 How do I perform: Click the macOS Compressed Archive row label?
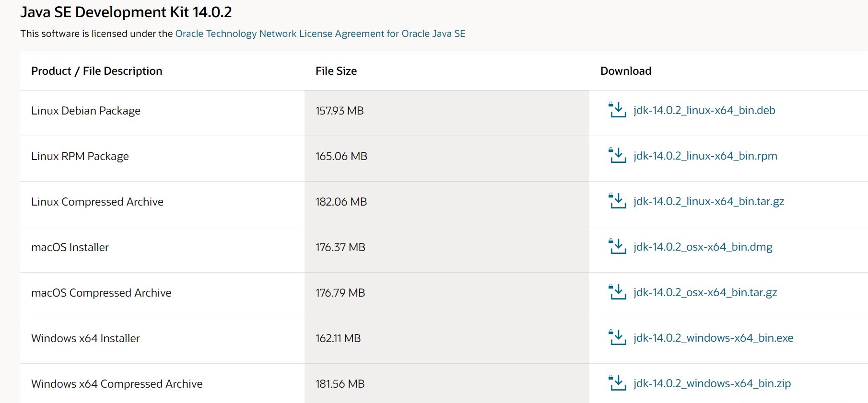point(101,293)
